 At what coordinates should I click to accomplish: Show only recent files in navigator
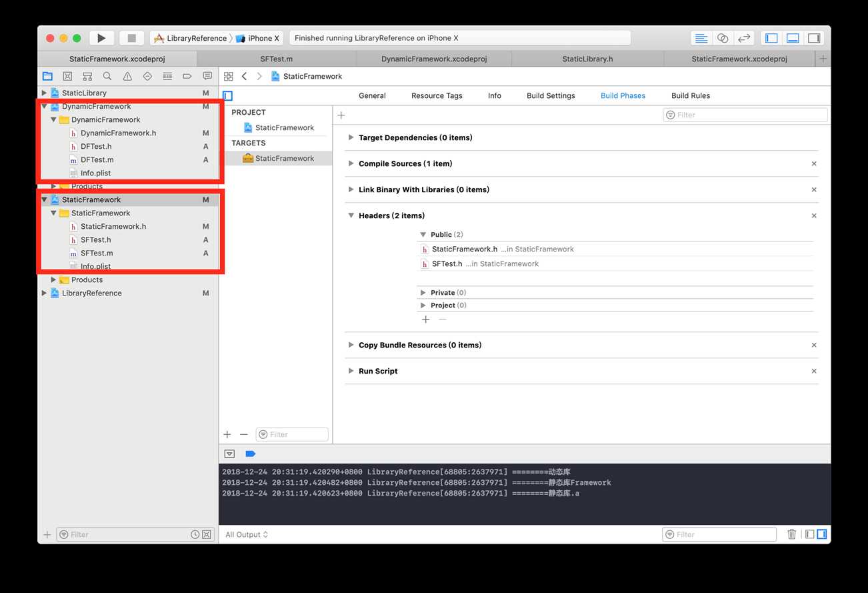pos(195,534)
